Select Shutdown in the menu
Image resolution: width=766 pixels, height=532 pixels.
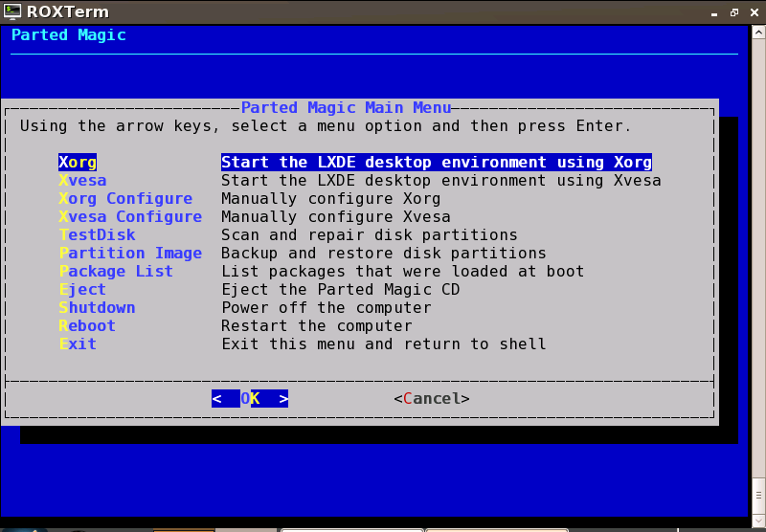[97, 307]
